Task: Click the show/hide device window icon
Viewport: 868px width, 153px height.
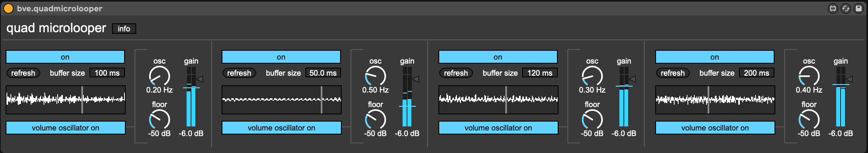Action: [833, 8]
